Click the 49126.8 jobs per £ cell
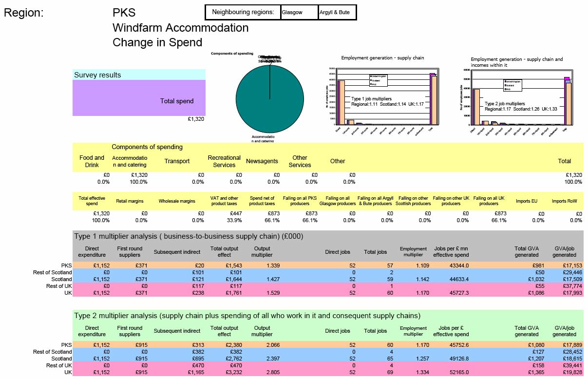The width and height of the screenshot is (588, 379). point(458,359)
